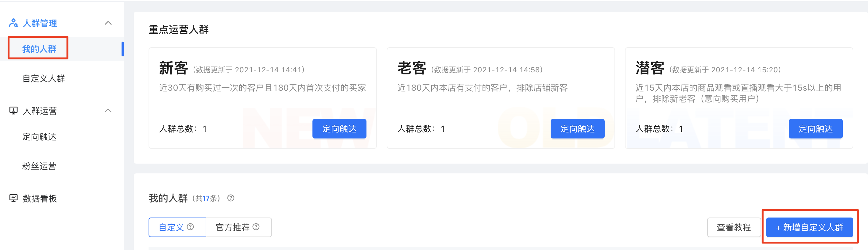Open 自定义人群 in the sidebar
Image resolution: width=868 pixels, height=250 pixels.
click(x=44, y=78)
